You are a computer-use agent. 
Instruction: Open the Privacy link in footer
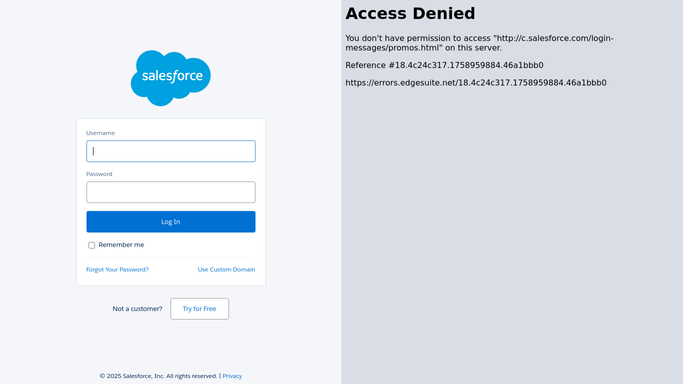point(232,376)
